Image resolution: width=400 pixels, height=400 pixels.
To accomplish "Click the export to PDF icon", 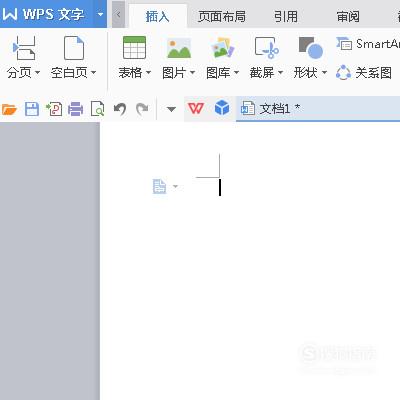I will tap(54, 109).
